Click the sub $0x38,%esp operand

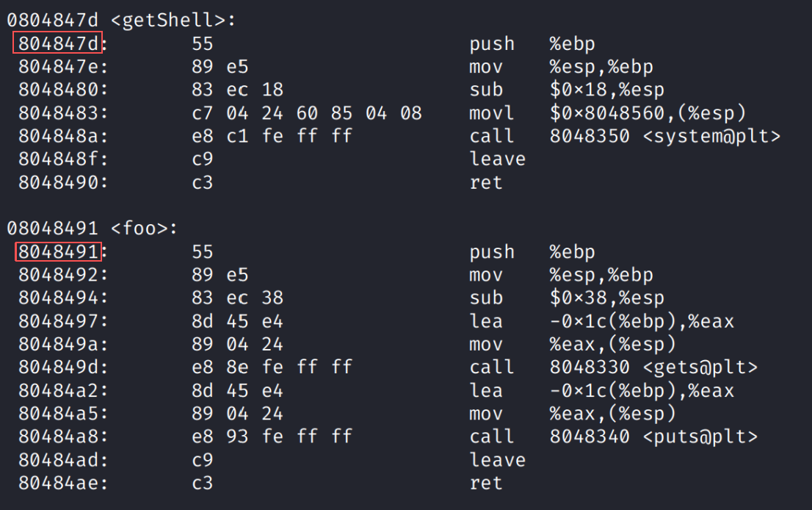click(x=606, y=298)
